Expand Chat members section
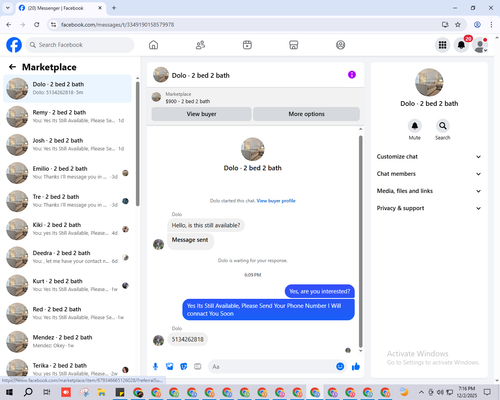The width and height of the screenshot is (500, 400). (x=429, y=174)
